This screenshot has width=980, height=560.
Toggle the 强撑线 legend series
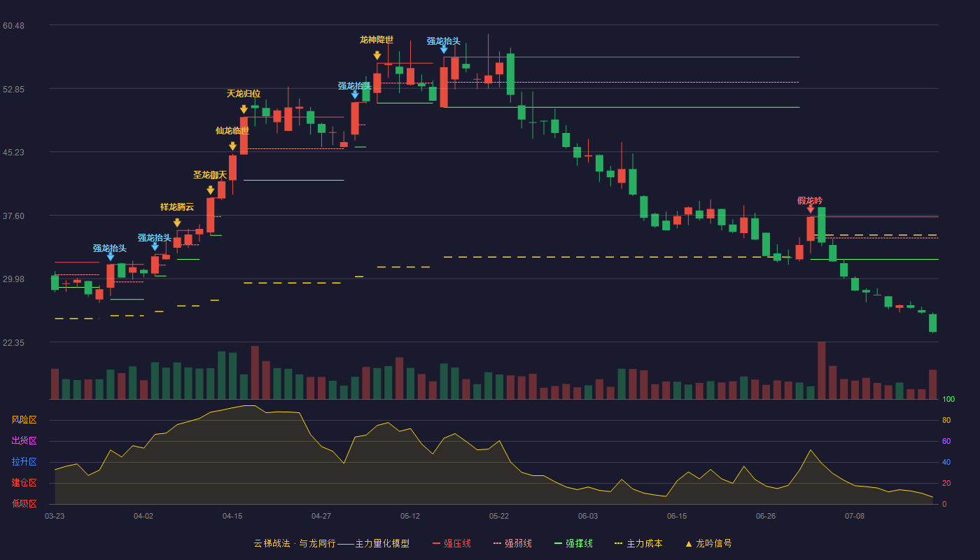(x=573, y=543)
